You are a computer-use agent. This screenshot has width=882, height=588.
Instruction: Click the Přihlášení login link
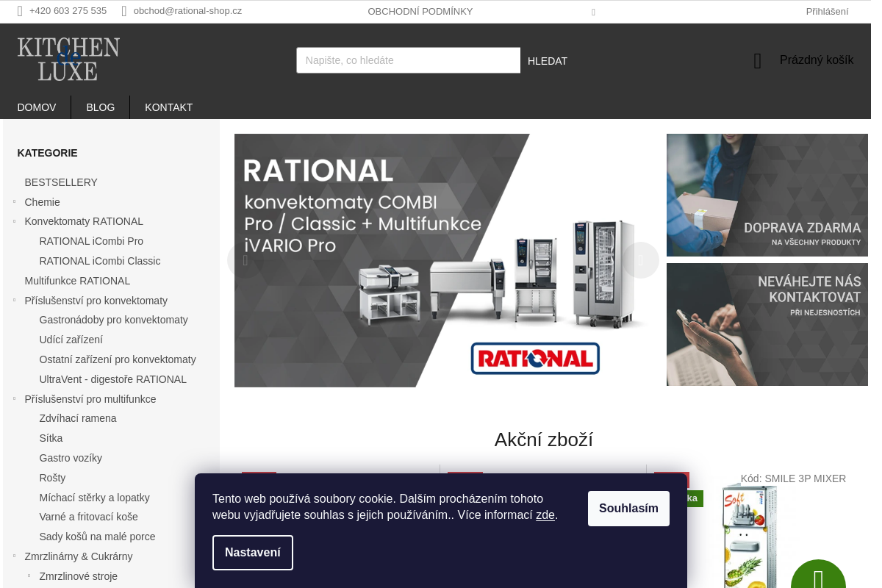[827, 12]
